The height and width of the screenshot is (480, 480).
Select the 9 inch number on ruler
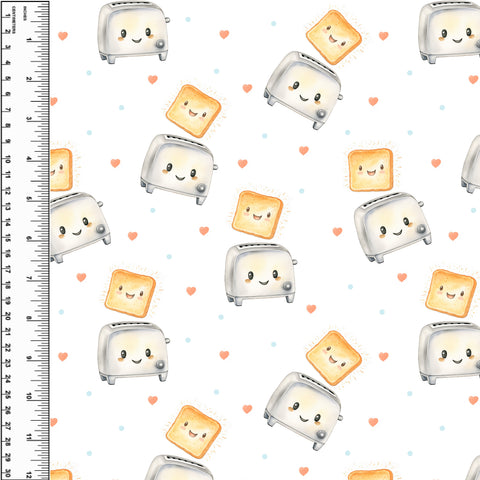point(29,358)
